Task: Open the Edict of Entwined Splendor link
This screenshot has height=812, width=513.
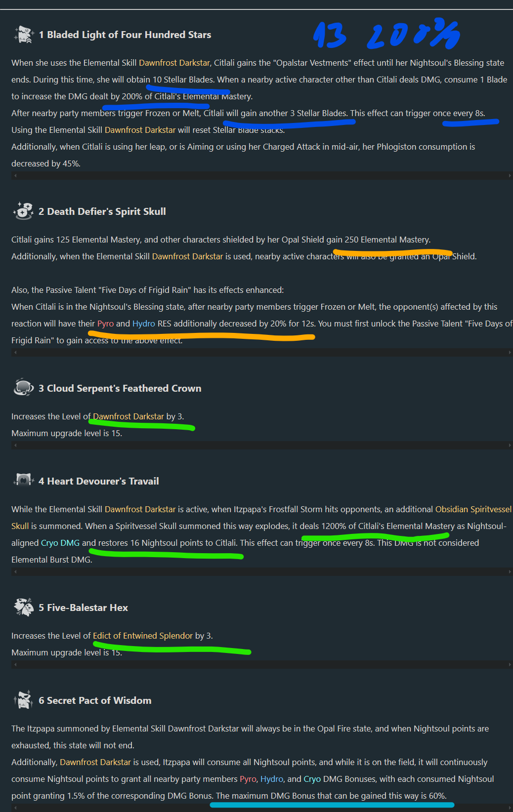Action: (143, 636)
